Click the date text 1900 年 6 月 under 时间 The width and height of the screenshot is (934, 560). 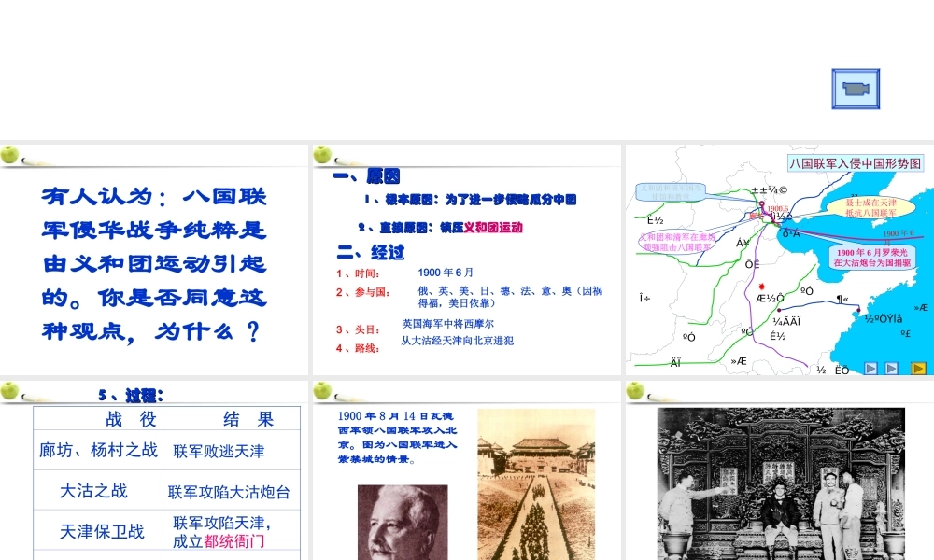(x=446, y=273)
